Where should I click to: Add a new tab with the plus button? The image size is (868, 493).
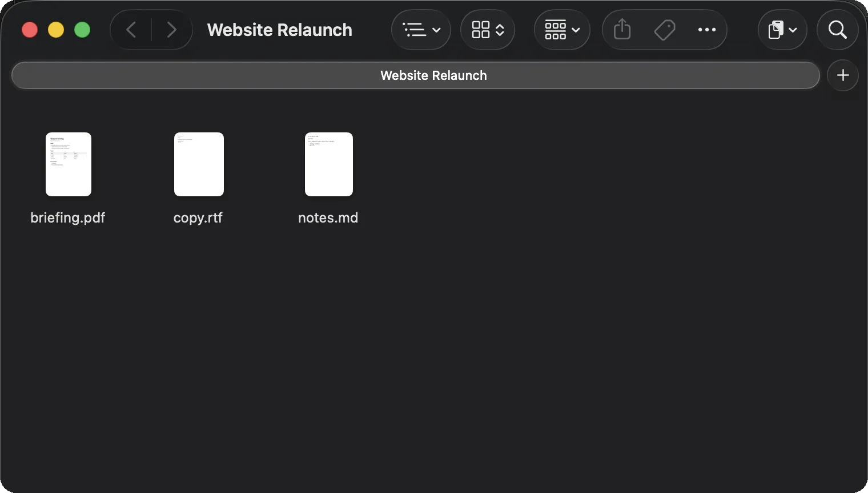(x=843, y=75)
